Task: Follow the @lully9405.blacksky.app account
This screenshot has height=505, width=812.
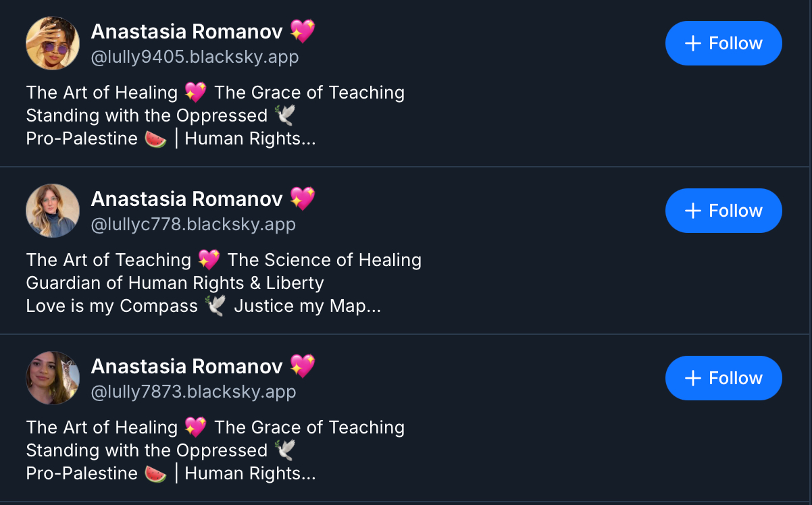Action: click(x=723, y=43)
